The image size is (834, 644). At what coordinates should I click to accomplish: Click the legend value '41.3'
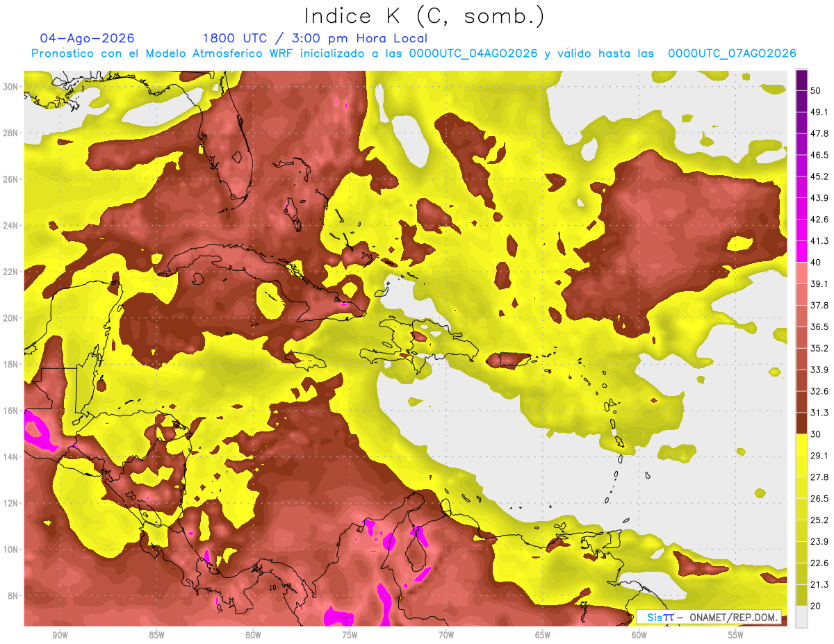[x=820, y=241]
